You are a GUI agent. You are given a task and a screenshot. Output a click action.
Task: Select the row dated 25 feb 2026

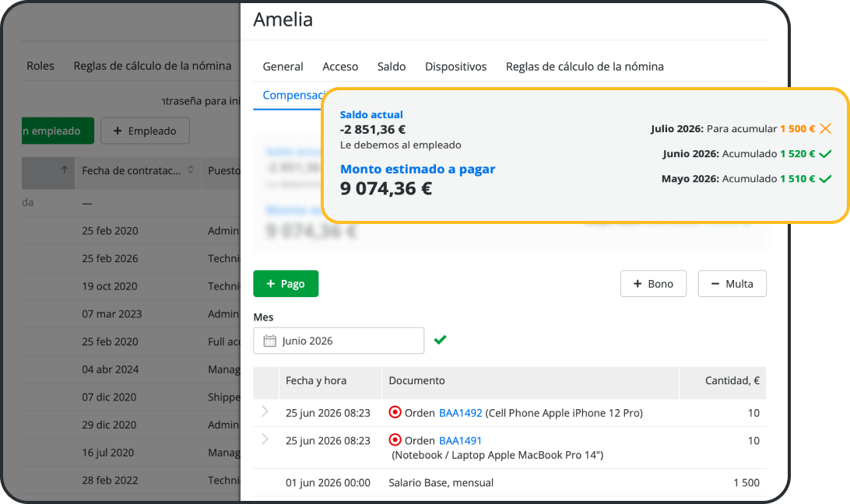pos(131,258)
